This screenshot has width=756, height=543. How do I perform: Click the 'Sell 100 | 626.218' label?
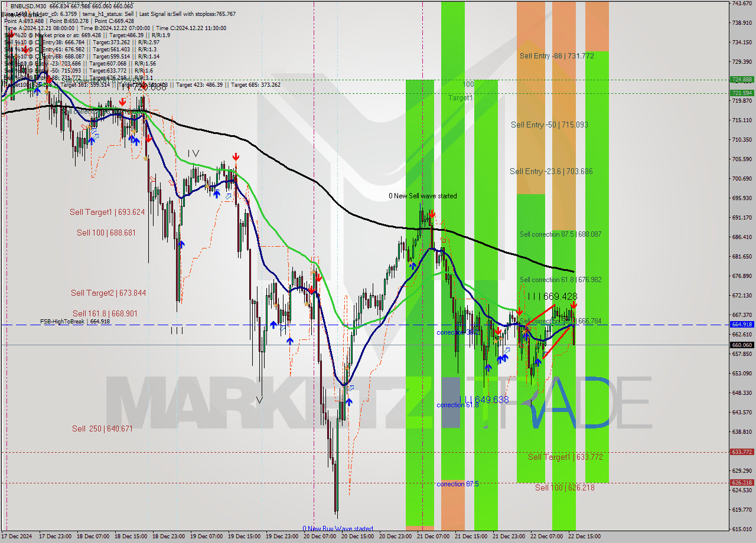(x=565, y=488)
